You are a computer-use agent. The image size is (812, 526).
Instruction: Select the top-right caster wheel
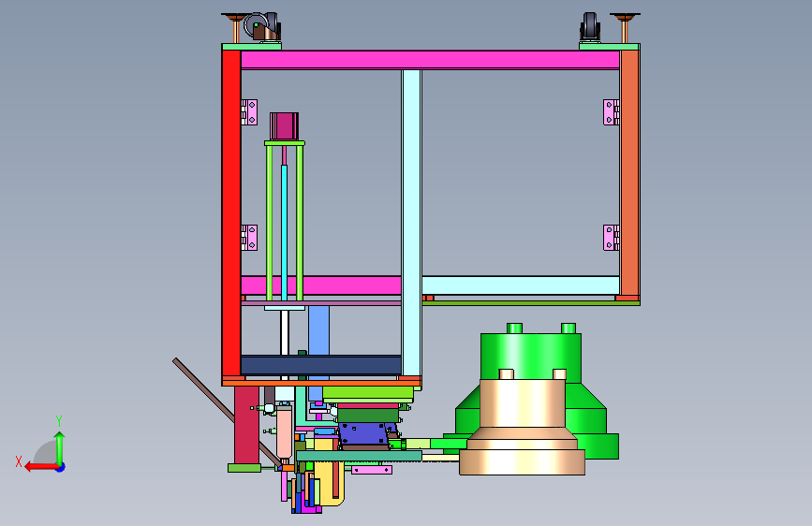[x=590, y=26]
